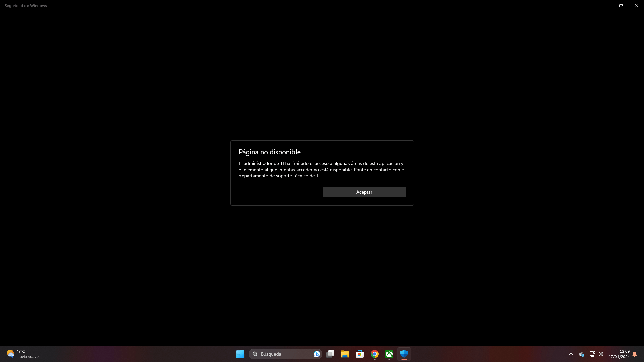Open the Windows Start menu
This screenshot has height=362, width=644.
click(240, 354)
